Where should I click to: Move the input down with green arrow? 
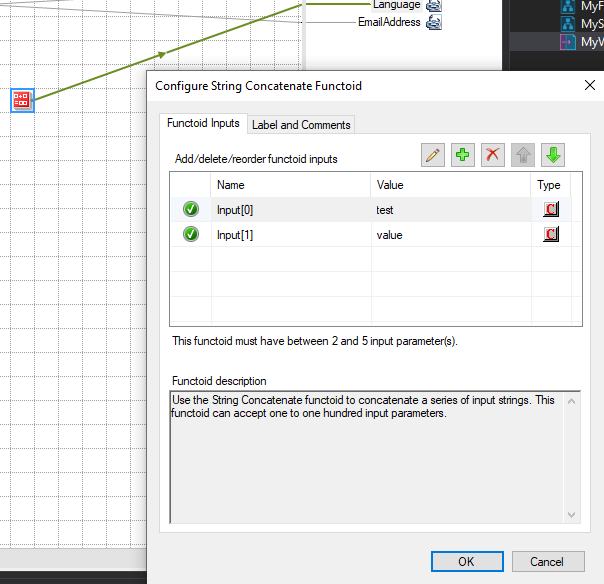tap(553, 155)
